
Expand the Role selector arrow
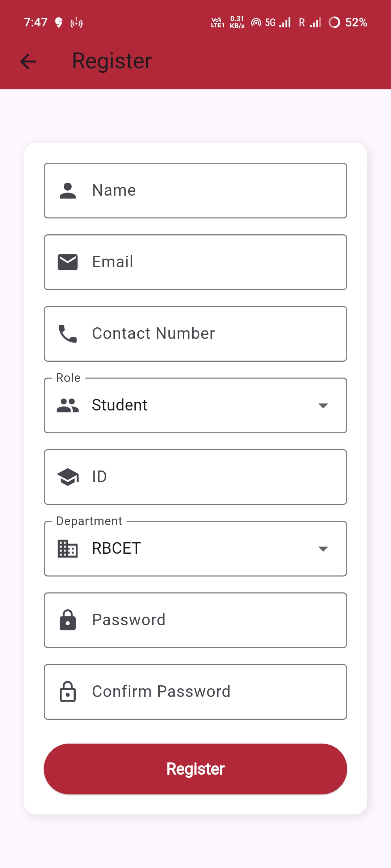point(324,406)
